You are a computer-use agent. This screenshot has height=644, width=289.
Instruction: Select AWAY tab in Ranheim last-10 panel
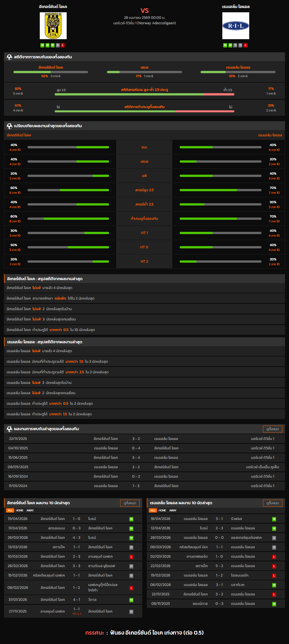point(173,511)
